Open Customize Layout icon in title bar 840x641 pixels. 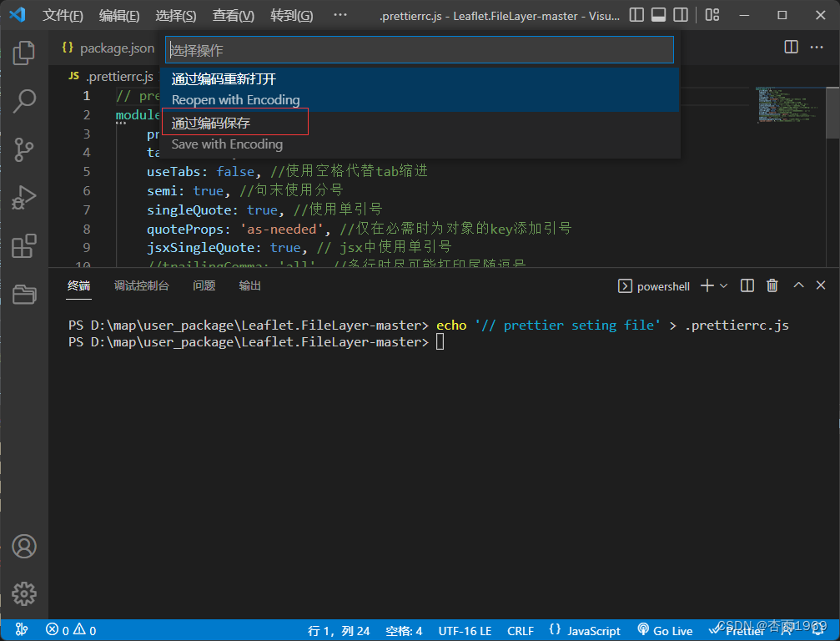point(712,15)
